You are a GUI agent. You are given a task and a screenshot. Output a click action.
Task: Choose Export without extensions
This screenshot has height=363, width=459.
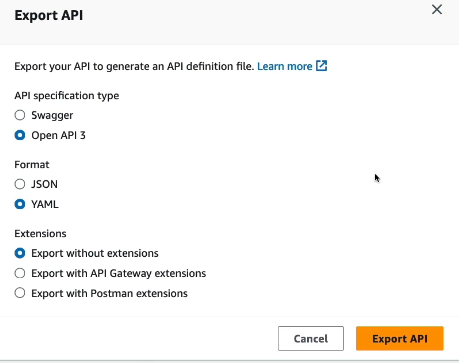pyautogui.click(x=20, y=253)
